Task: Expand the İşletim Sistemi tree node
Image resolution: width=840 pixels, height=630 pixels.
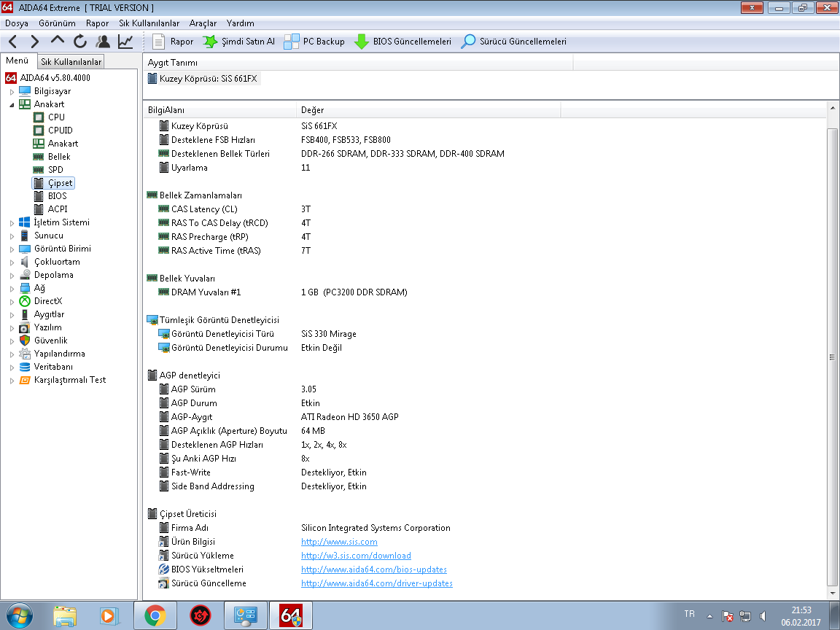Action: tap(12, 223)
